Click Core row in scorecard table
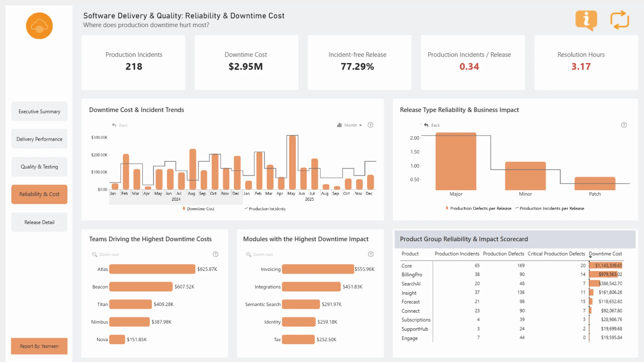The width and height of the screenshot is (644, 362). tap(512, 265)
